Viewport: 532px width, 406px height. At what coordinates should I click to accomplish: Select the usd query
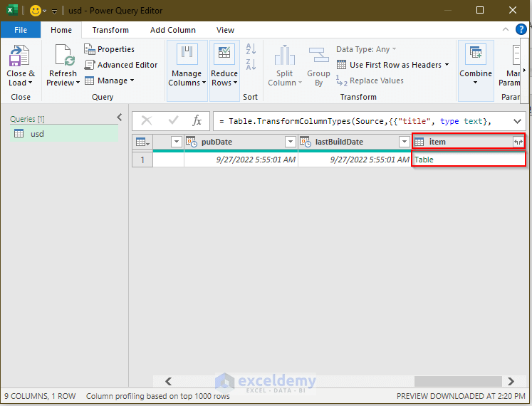(64, 134)
